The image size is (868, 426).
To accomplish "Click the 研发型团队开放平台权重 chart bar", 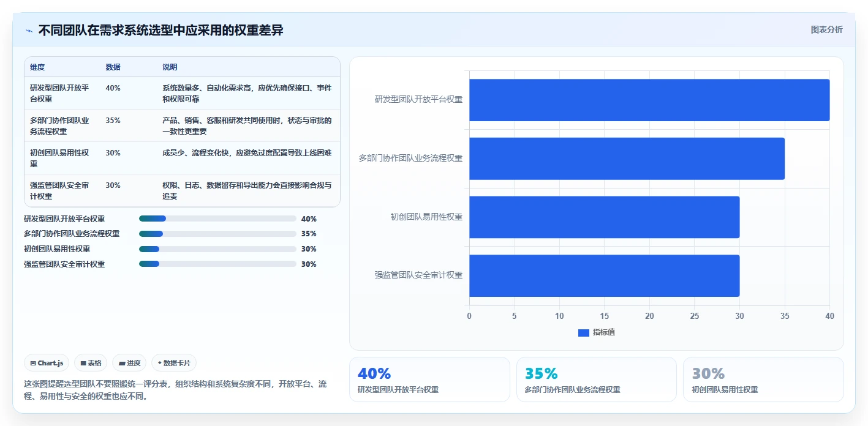I will point(649,100).
